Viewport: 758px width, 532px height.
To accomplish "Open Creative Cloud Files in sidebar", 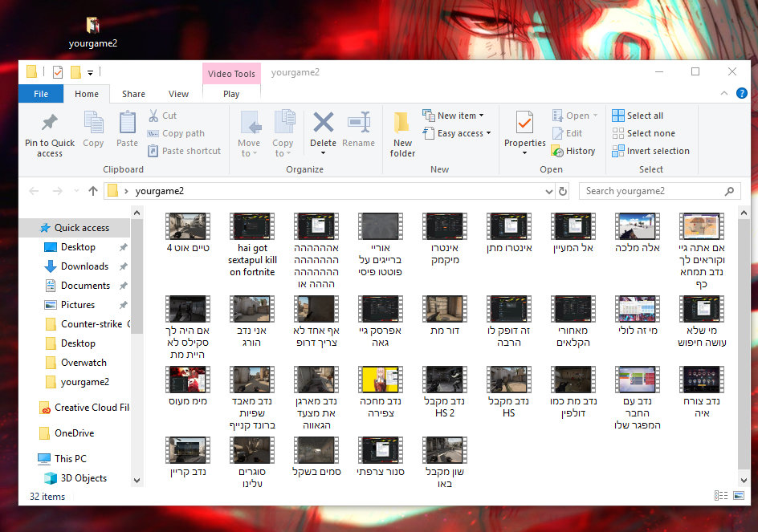I will (84, 408).
